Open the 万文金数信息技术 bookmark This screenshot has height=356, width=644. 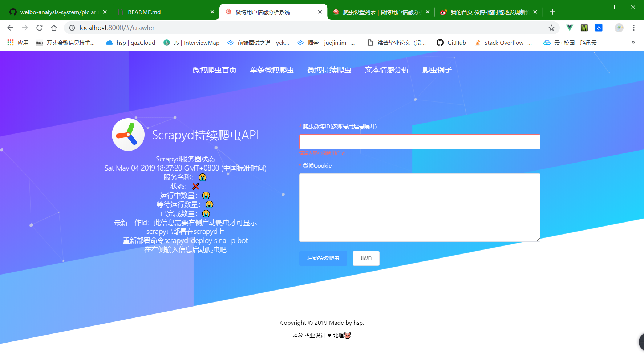pos(65,43)
